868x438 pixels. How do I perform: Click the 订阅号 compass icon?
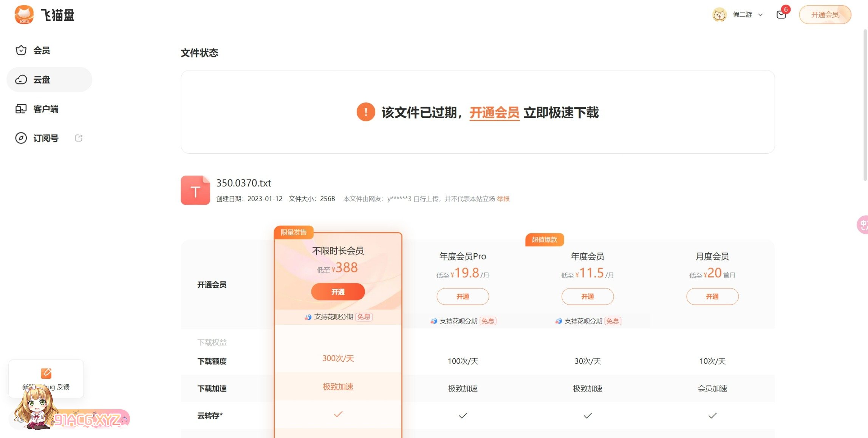[21, 138]
